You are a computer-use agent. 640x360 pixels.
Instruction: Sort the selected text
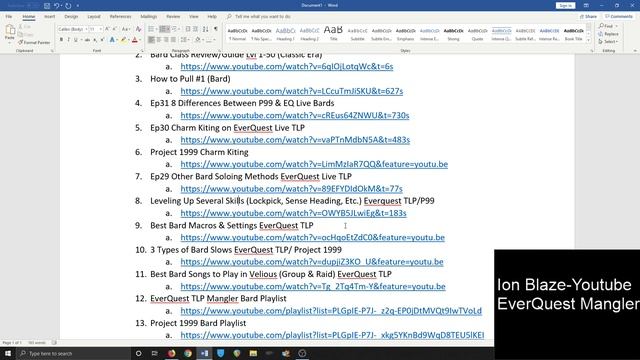[x=205, y=29]
